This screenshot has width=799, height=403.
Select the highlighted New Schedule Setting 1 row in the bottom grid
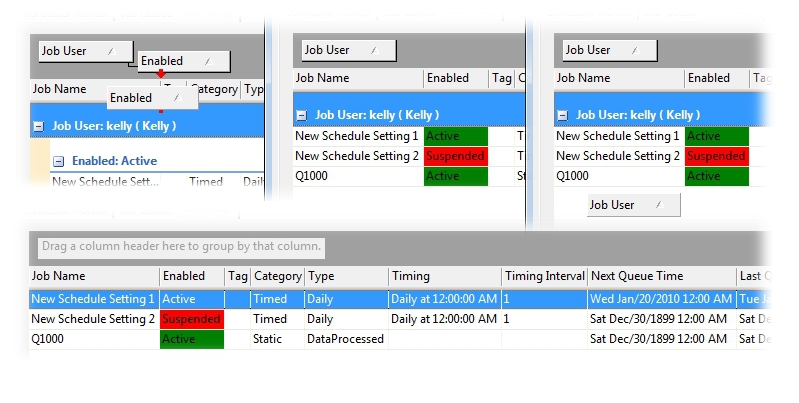pos(93,298)
